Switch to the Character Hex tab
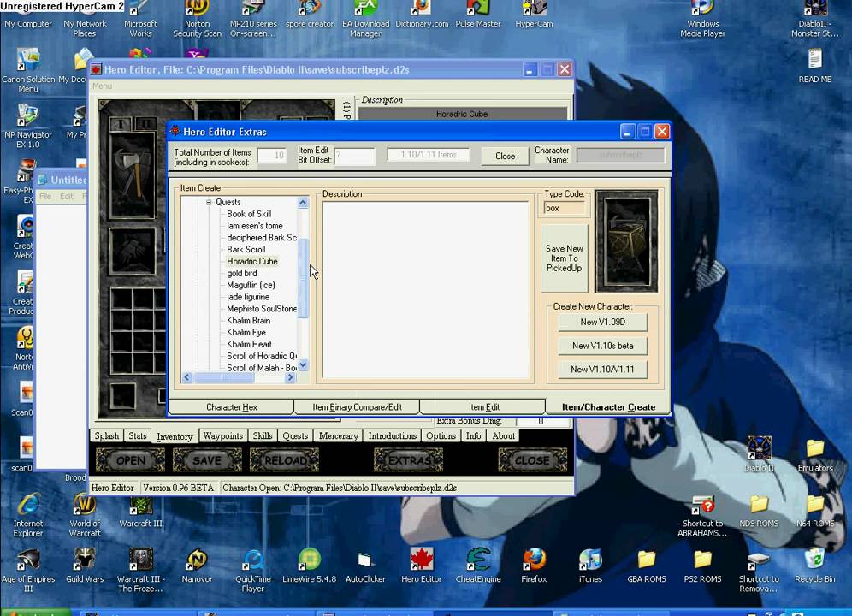Image resolution: width=852 pixels, height=616 pixels. (232, 407)
